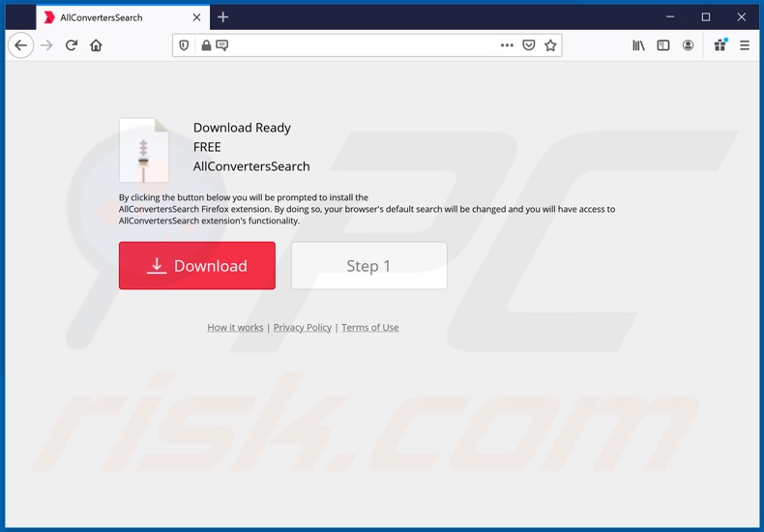Bookmark this page with the star

[550, 45]
